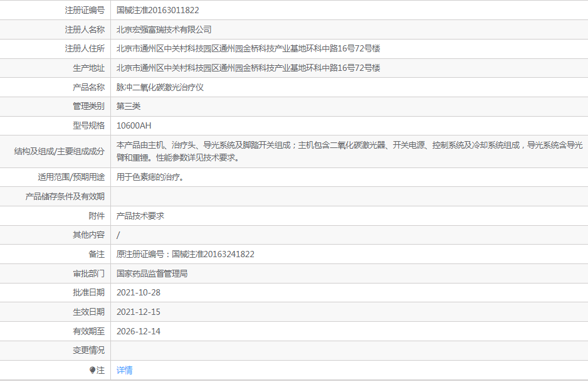Click the 产品名称 label

89,87
